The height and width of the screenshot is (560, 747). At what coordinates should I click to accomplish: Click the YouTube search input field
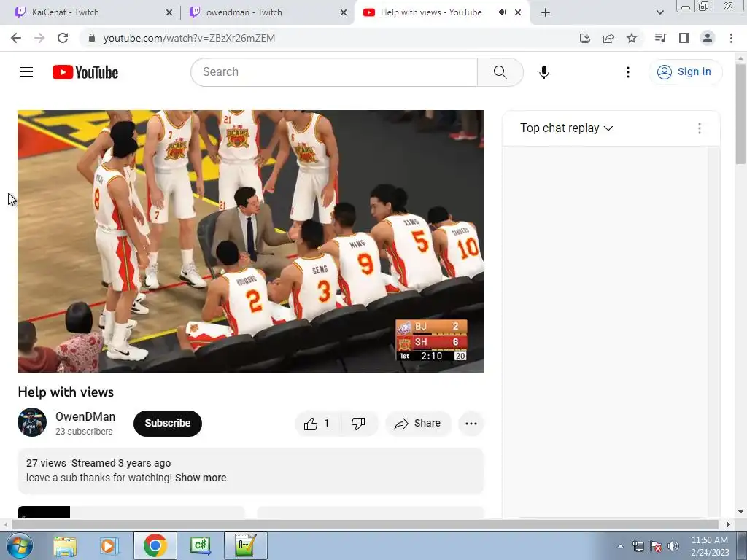point(334,72)
